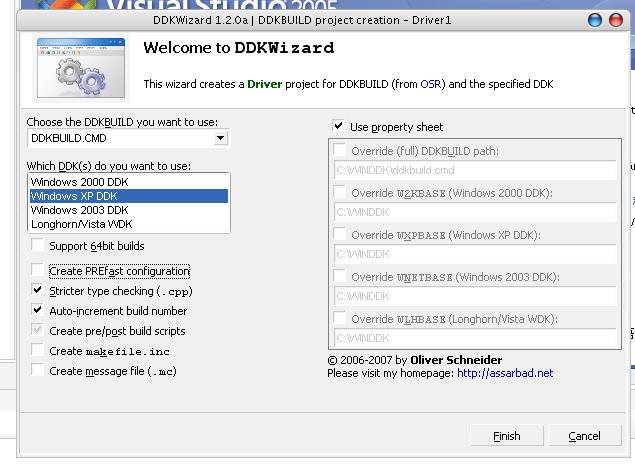Check Override WLHBASE (Longhorn/Vista WDK)
Screen dimensions: 635x465
[339, 318]
